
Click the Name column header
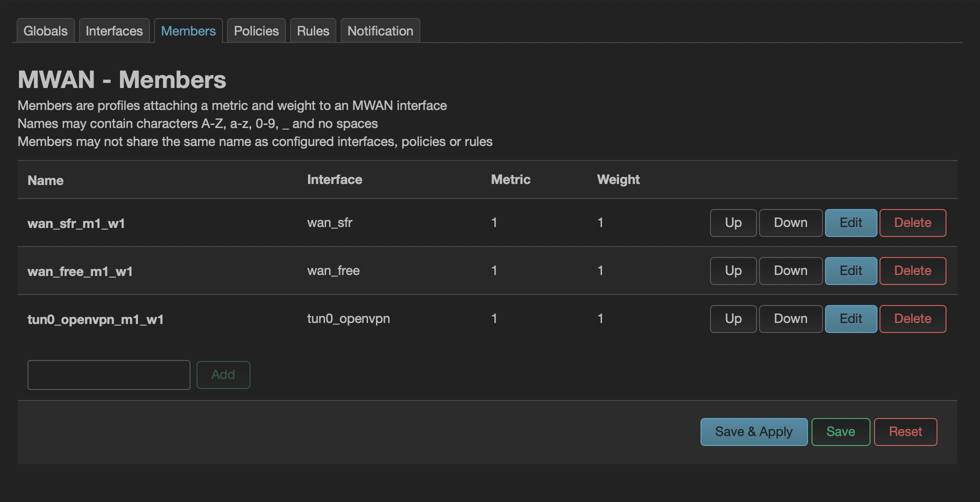(45, 180)
